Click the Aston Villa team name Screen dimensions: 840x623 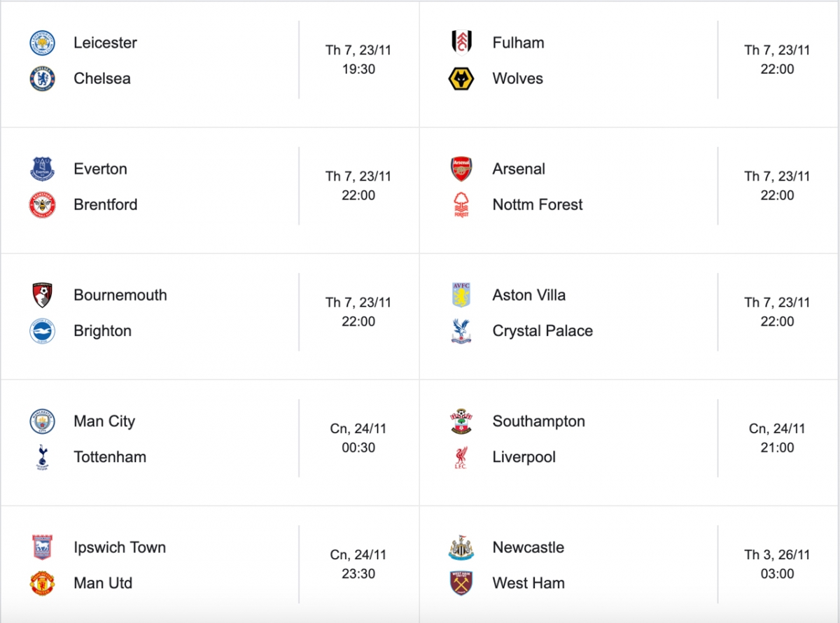point(529,295)
